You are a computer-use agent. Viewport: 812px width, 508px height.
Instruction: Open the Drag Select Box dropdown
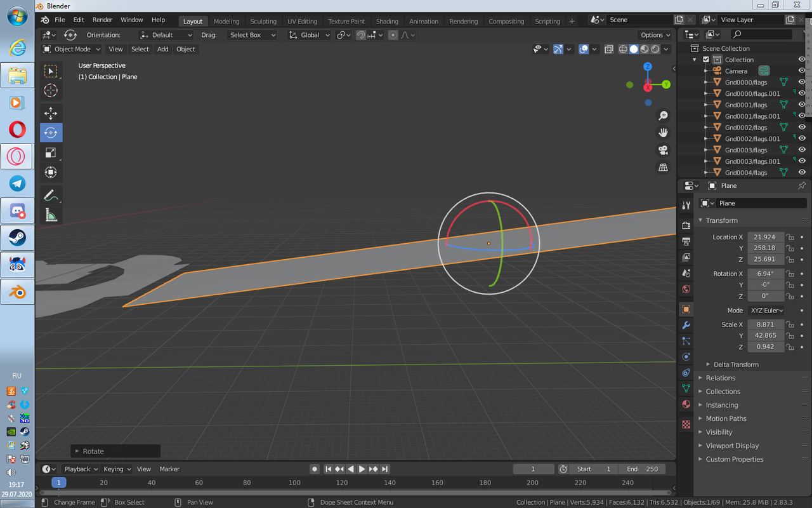pyautogui.click(x=252, y=35)
